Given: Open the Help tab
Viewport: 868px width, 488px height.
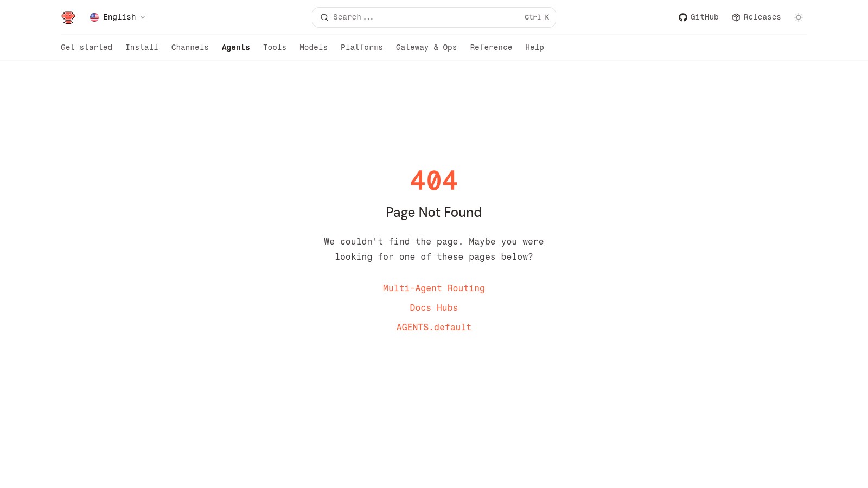Looking at the screenshot, I should [x=534, y=47].
